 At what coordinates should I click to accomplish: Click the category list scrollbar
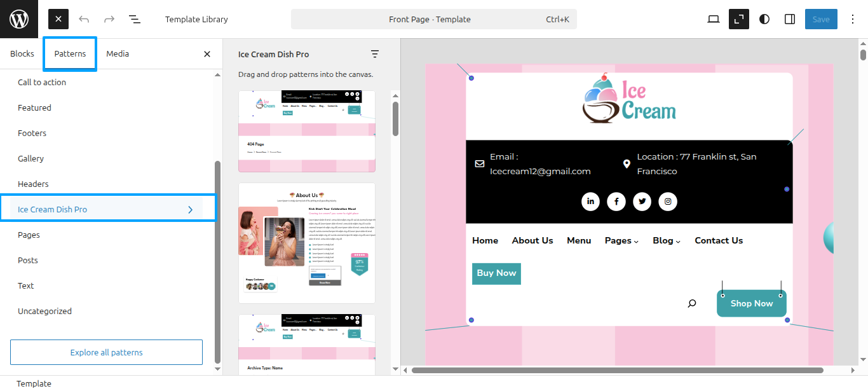[218, 262]
